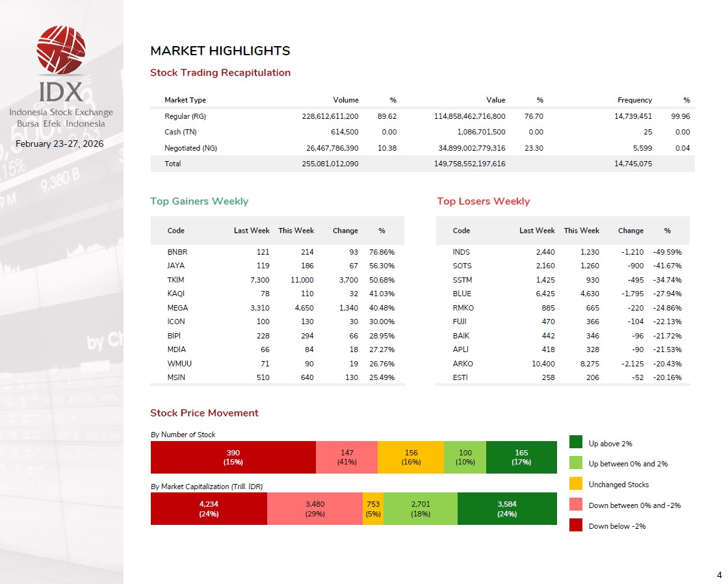The height and width of the screenshot is (584, 728).
Task: Click regular value '114,858,462,716,800'
Action: coord(470,116)
